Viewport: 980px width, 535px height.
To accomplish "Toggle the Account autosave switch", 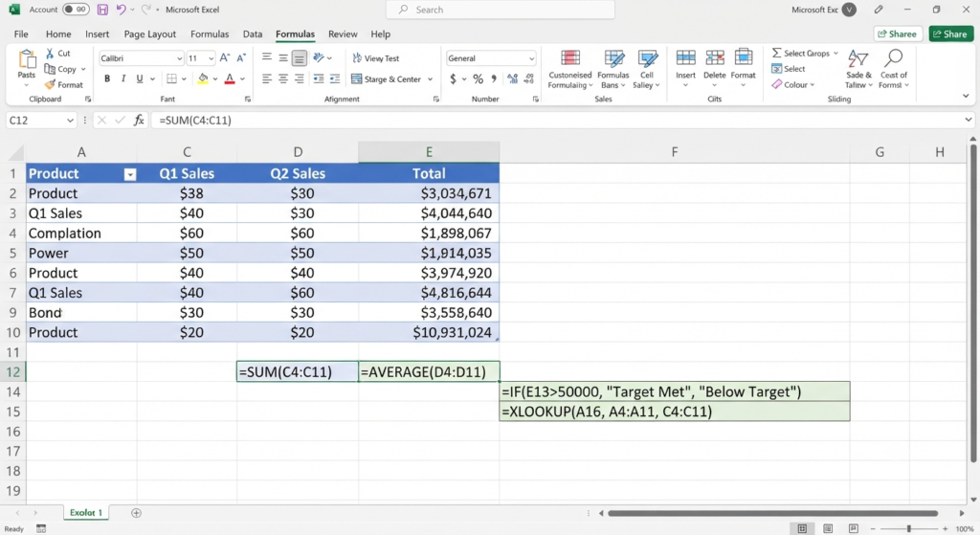I will pos(76,10).
